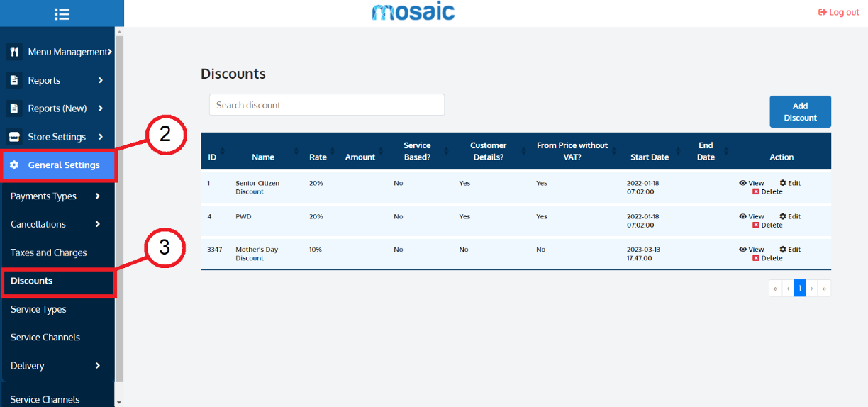Screen dimensions: 868x407
Task: Click the Menu Management fork-knife icon
Action: pyautogui.click(x=14, y=52)
